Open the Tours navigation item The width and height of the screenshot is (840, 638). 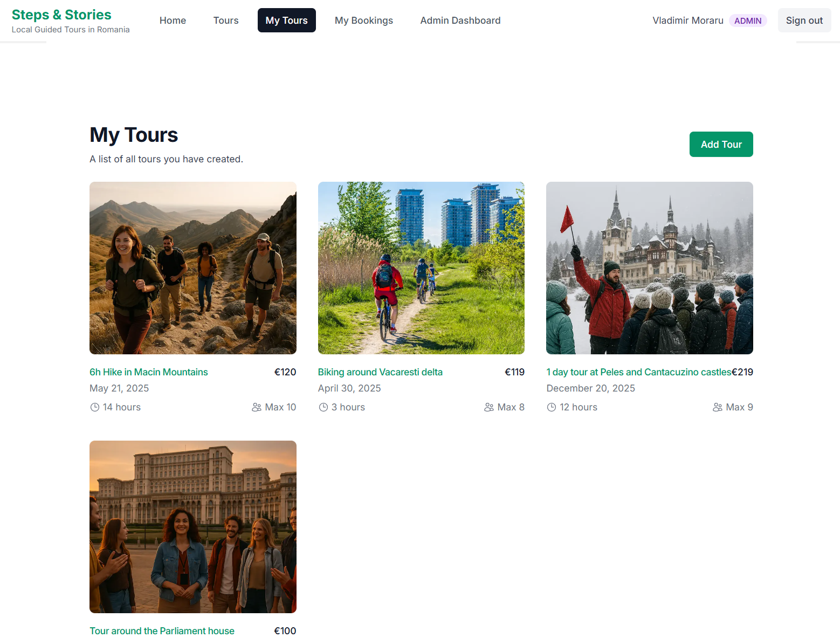tap(226, 20)
